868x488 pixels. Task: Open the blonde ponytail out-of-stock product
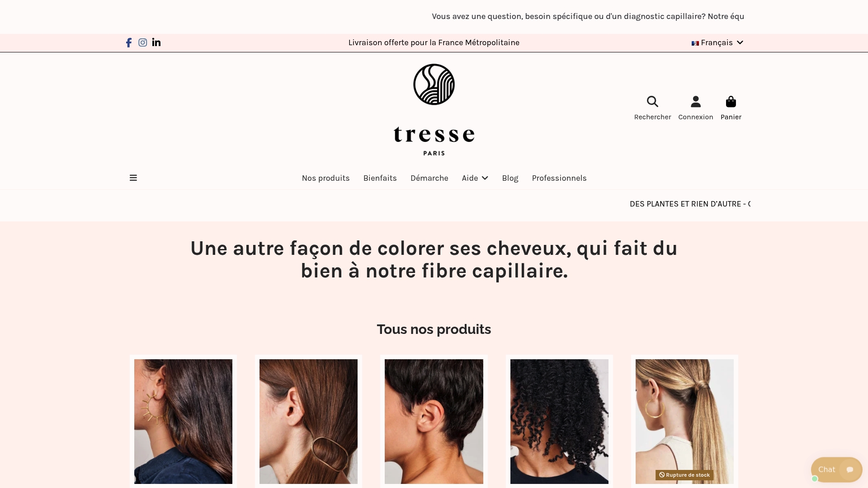(684, 422)
